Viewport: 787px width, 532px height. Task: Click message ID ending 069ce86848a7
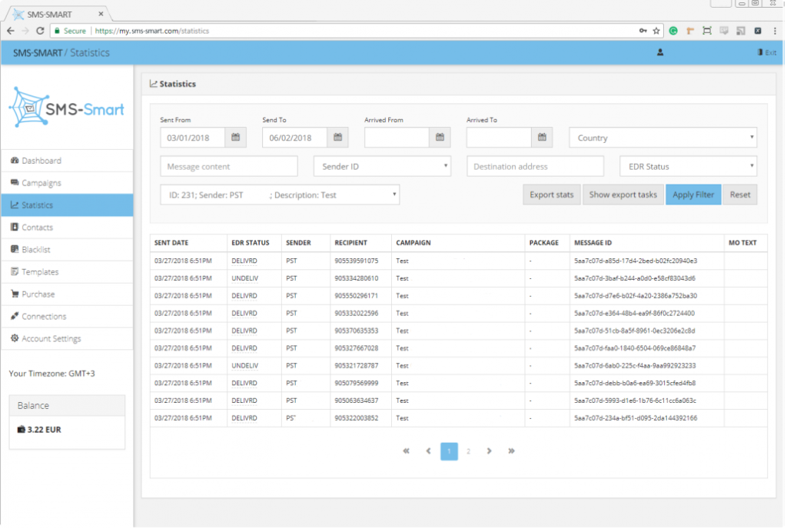click(635, 348)
